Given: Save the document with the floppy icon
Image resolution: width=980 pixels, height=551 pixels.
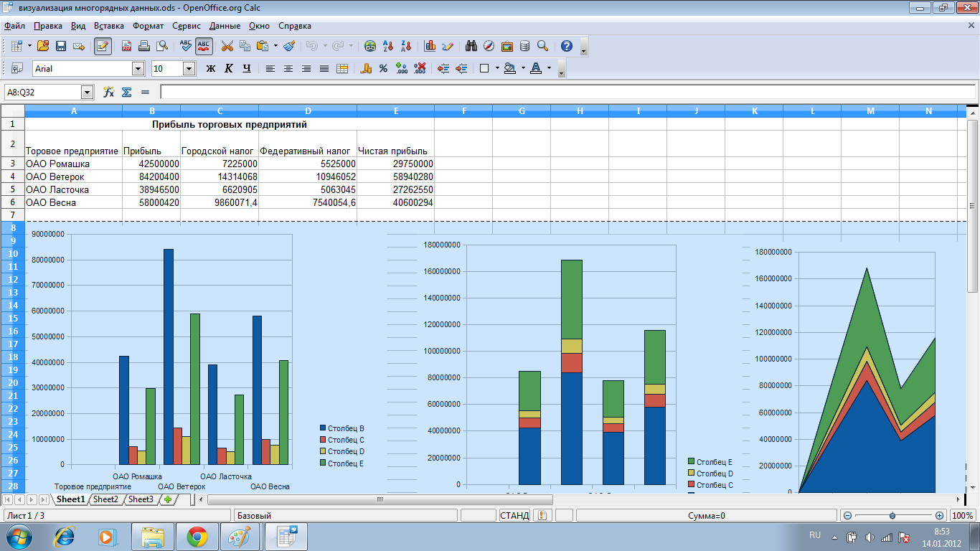Looking at the screenshot, I should (x=61, y=46).
